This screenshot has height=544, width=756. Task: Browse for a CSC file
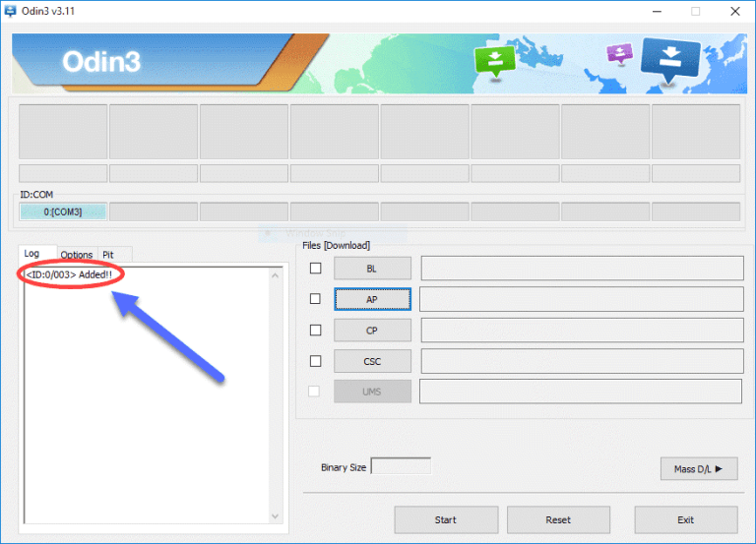[372, 361]
